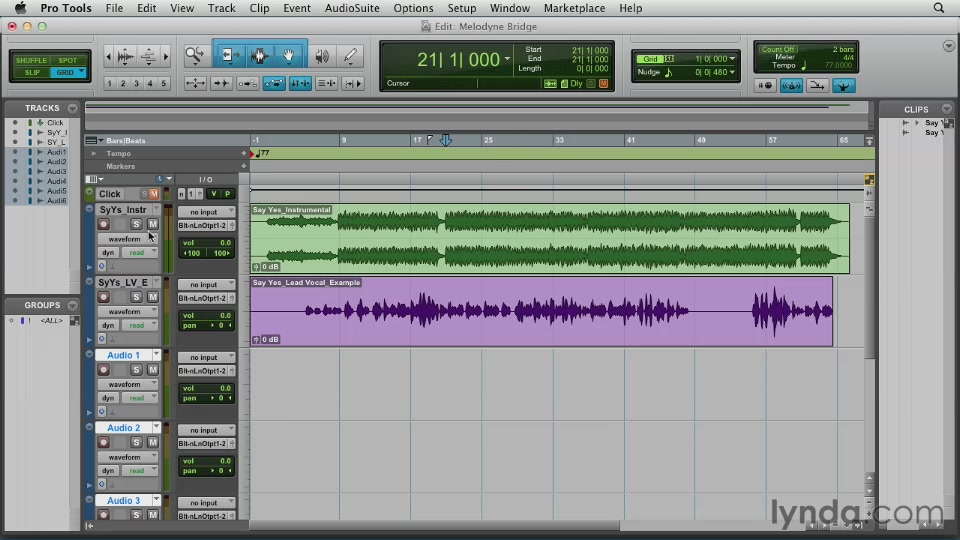Screen dimensions: 960x540
Task: Mute the SyYs_LV_E track
Action: 152,297
